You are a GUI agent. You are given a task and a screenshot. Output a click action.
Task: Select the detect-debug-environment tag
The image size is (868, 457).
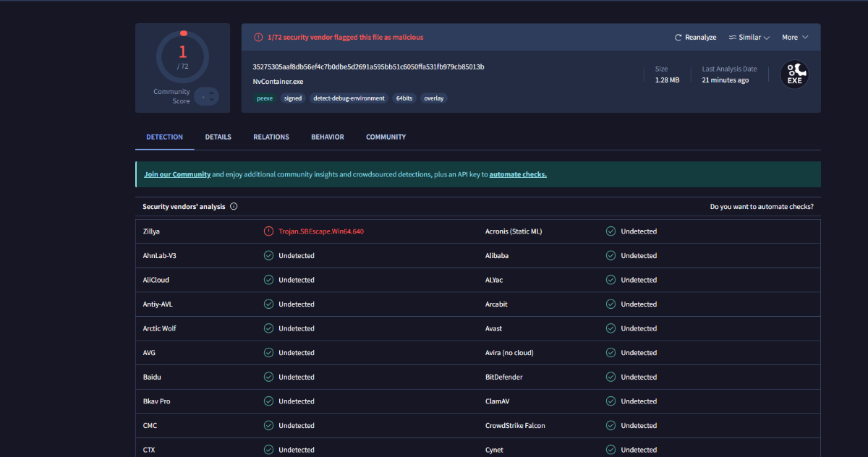[349, 98]
